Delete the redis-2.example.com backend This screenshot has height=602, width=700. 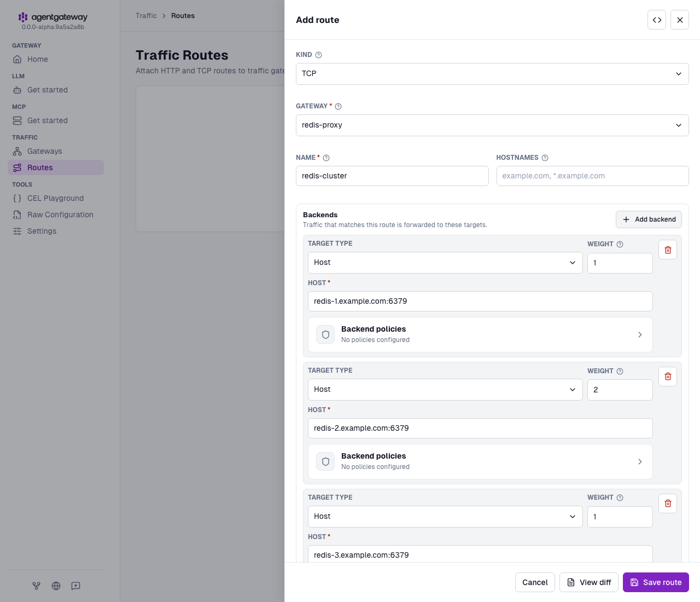(668, 377)
